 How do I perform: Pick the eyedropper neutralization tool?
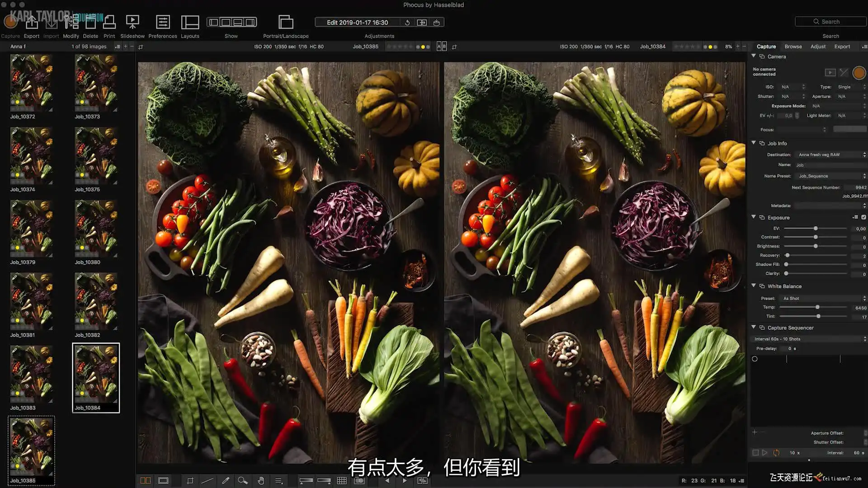click(226, 481)
